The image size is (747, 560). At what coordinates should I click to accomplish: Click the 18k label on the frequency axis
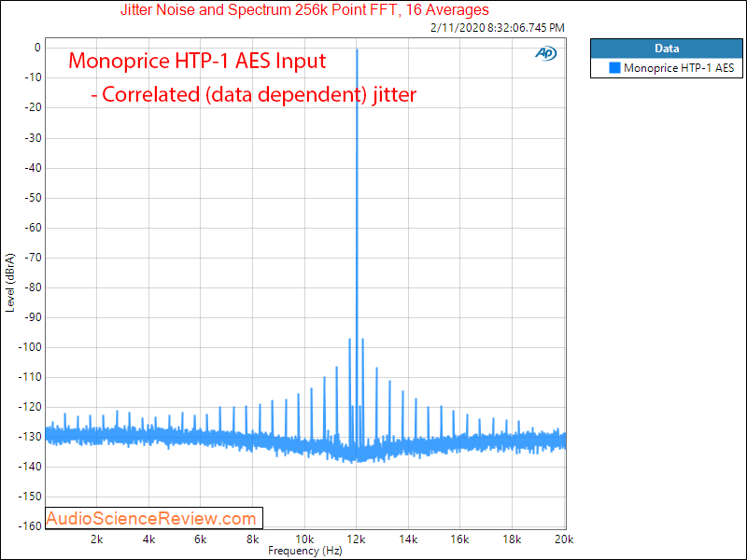512,539
